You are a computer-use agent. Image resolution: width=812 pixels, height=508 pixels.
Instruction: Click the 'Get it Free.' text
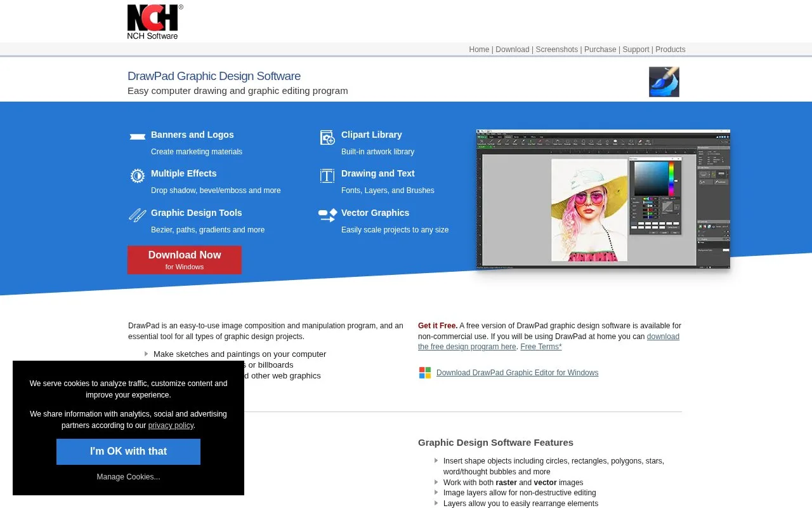click(x=438, y=326)
